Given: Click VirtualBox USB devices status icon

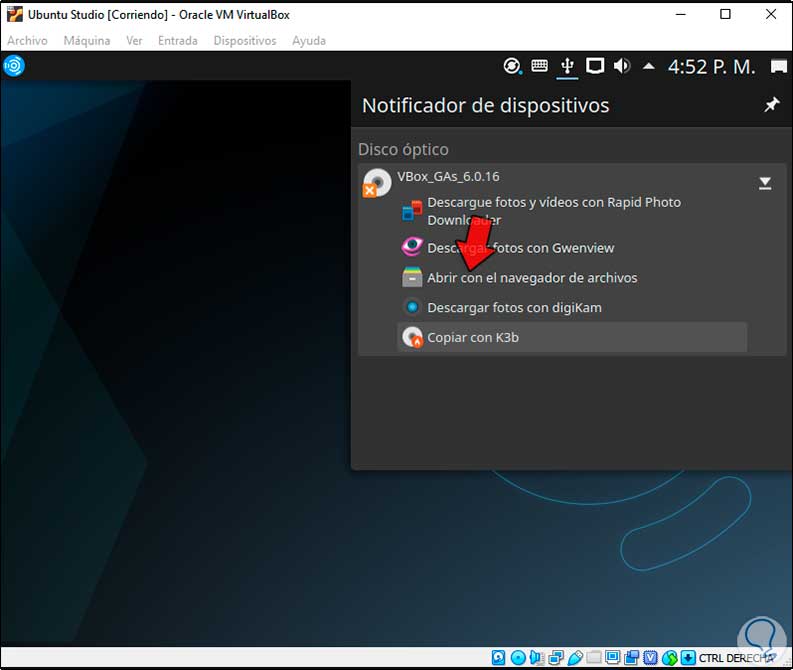Looking at the screenshot, I should pos(575,657).
